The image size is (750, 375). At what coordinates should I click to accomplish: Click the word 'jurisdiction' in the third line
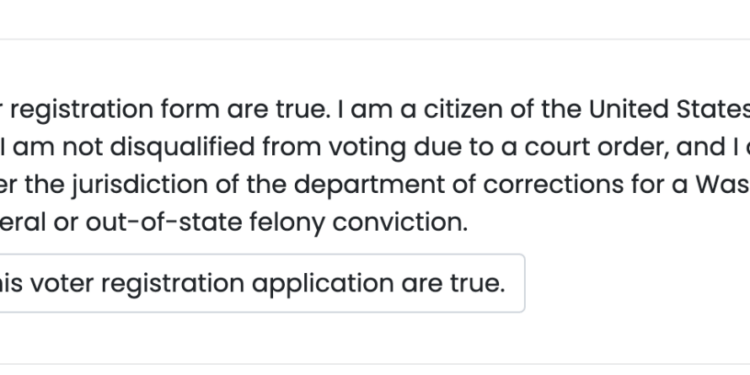click(x=140, y=185)
